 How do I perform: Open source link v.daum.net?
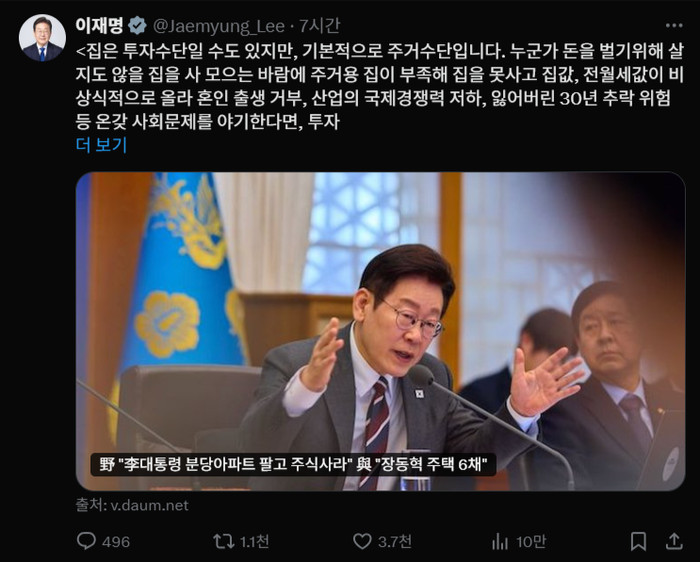(132, 505)
